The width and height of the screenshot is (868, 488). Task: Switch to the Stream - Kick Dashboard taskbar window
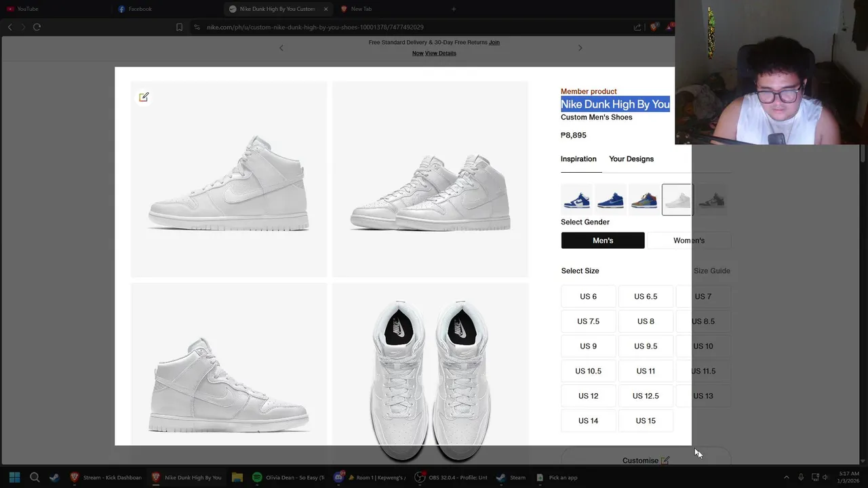pos(106,477)
